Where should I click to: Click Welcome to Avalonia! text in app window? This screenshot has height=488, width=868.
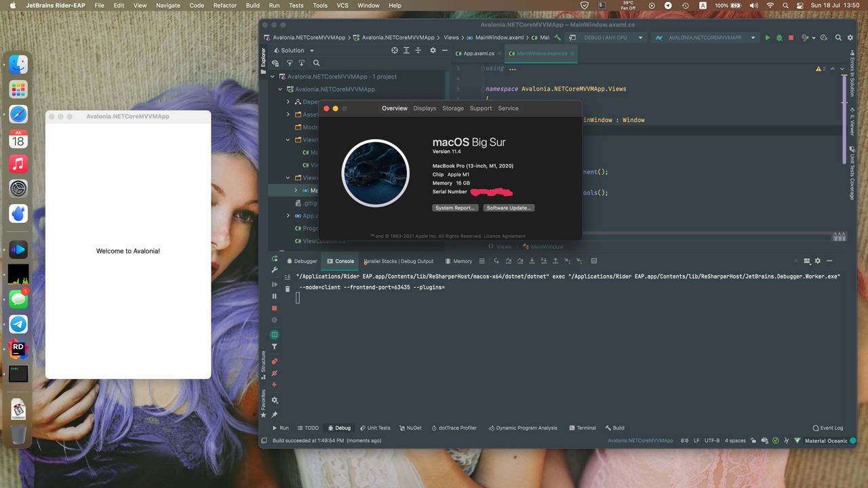128,251
